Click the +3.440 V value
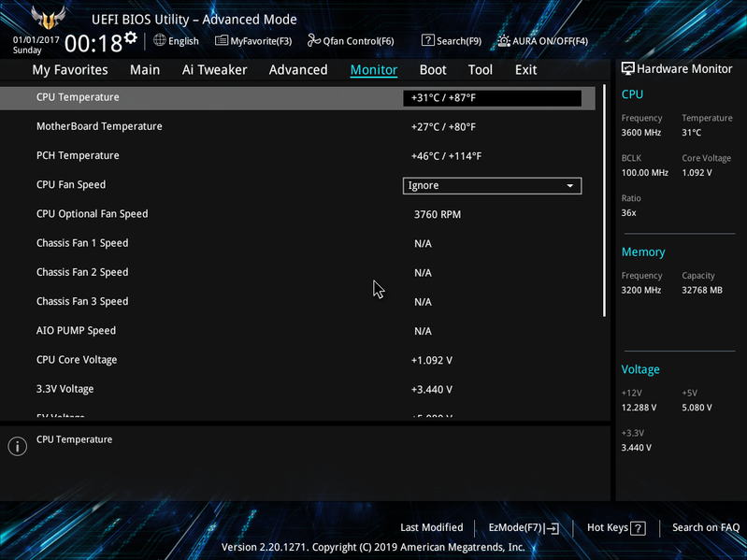 432,390
